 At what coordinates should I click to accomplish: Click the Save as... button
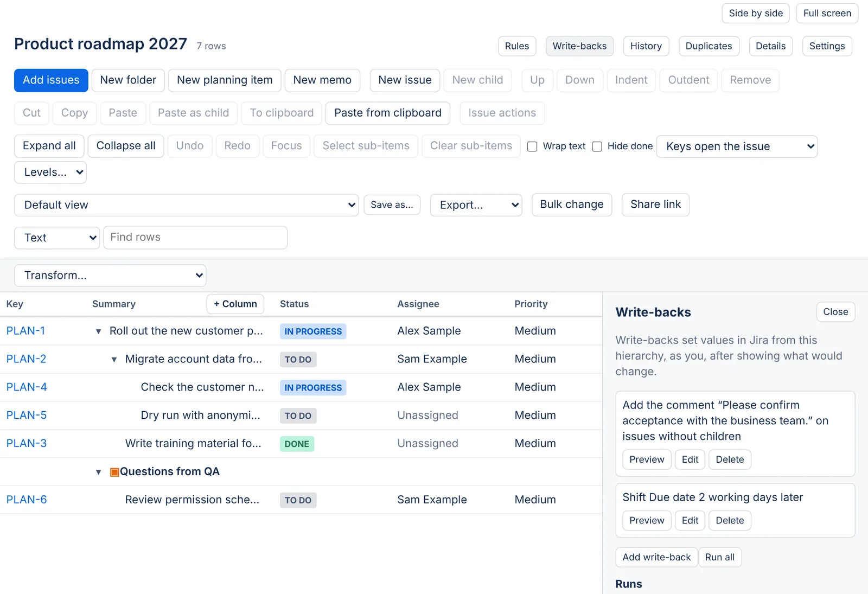(392, 205)
